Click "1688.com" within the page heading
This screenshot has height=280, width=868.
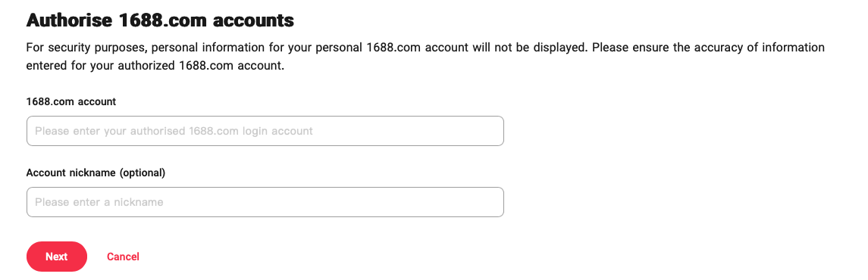(164, 20)
